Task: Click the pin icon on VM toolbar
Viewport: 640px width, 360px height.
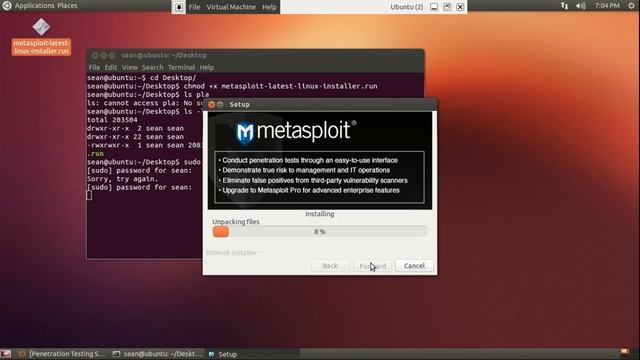Action: tap(179, 7)
